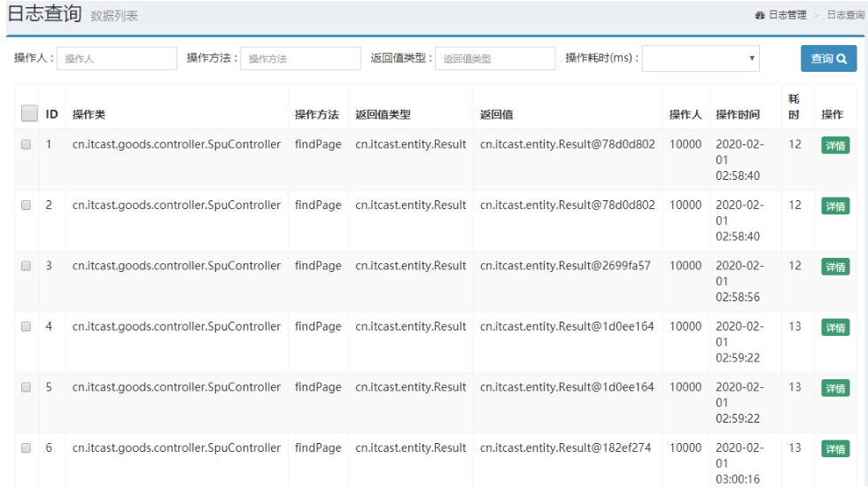
Task: Select return value Result@78d0d802 in row 1
Action: click(568, 144)
